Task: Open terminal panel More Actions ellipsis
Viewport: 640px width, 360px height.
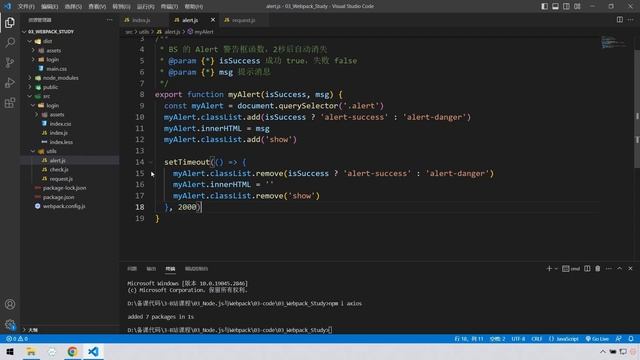Action: 609,269
